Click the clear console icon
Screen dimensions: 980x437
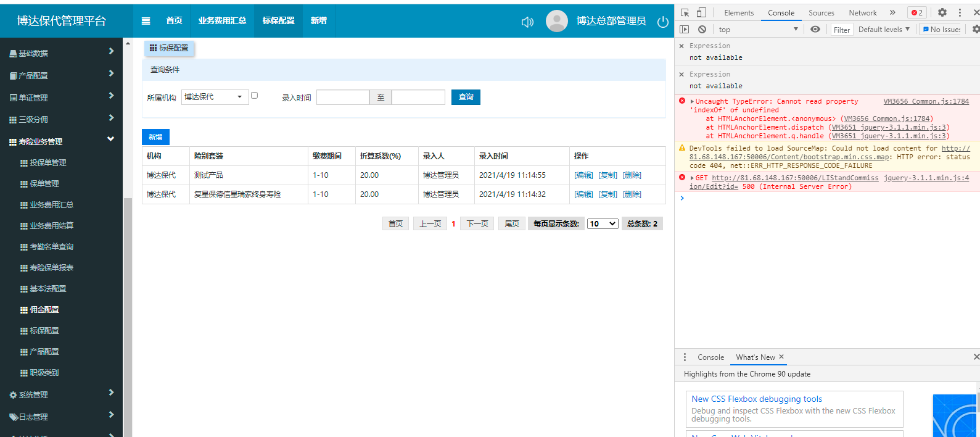pyautogui.click(x=702, y=29)
